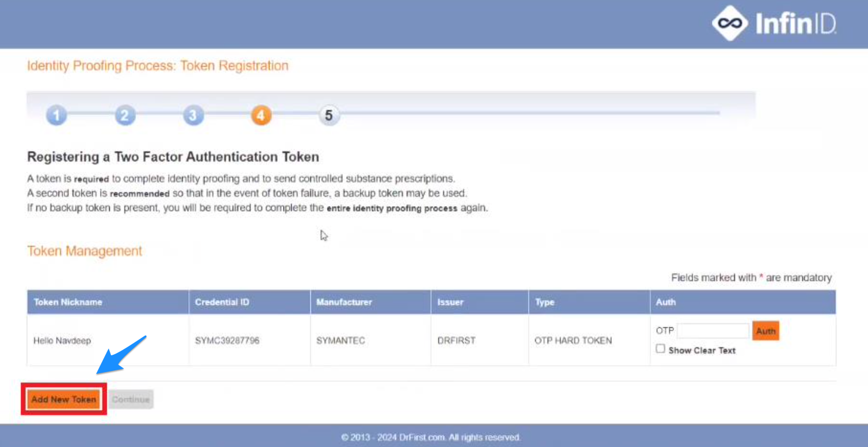Image resolution: width=868 pixels, height=447 pixels.
Task: Click the Identity Proofing Process title
Action: coord(157,66)
